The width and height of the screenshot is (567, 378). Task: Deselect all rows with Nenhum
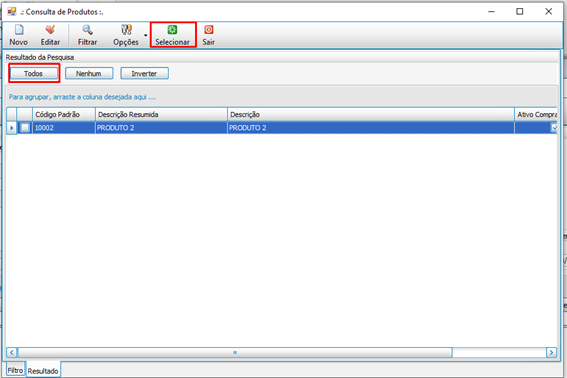[x=89, y=73]
